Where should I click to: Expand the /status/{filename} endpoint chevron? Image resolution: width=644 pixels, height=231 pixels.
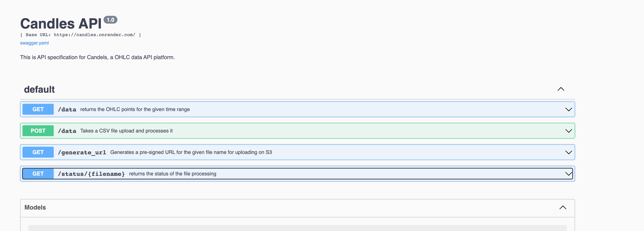point(568,174)
